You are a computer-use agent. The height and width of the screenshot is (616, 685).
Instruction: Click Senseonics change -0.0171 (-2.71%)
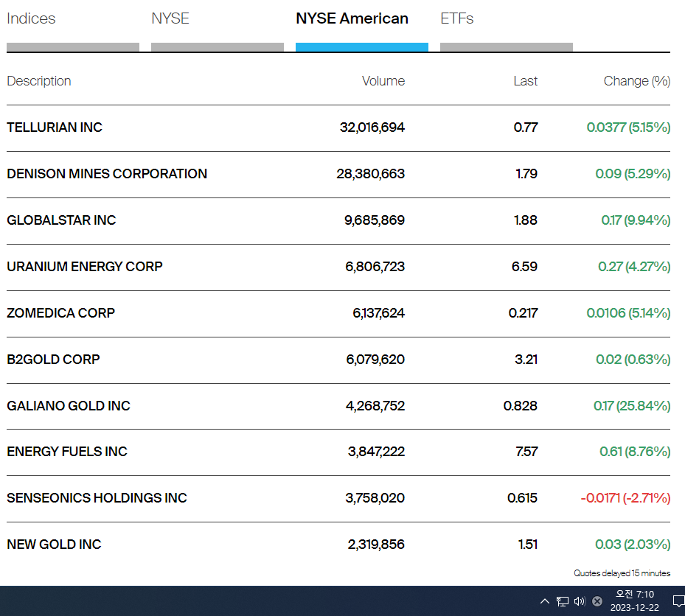pyautogui.click(x=625, y=497)
